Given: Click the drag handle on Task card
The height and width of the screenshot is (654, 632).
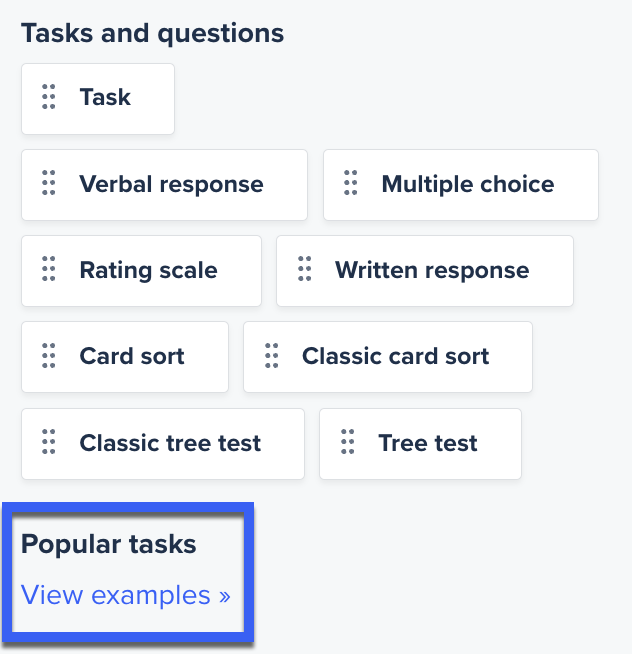Looking at the screenshot, I should [49, 97].
